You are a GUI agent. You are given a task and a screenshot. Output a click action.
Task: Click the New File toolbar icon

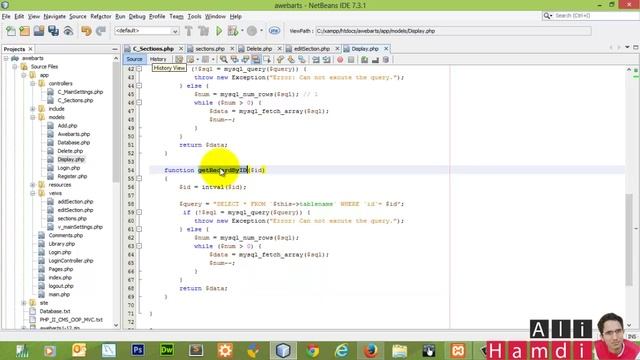[11, 31]
